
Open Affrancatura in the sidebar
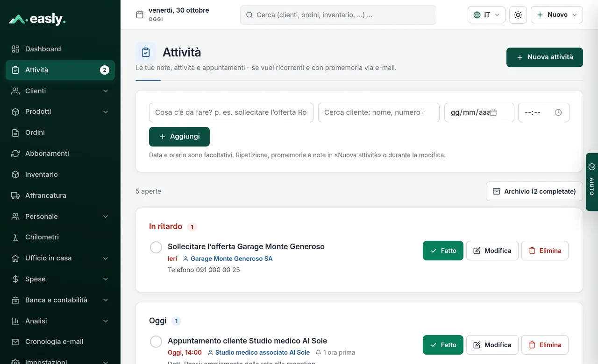[x=60, y=196]
